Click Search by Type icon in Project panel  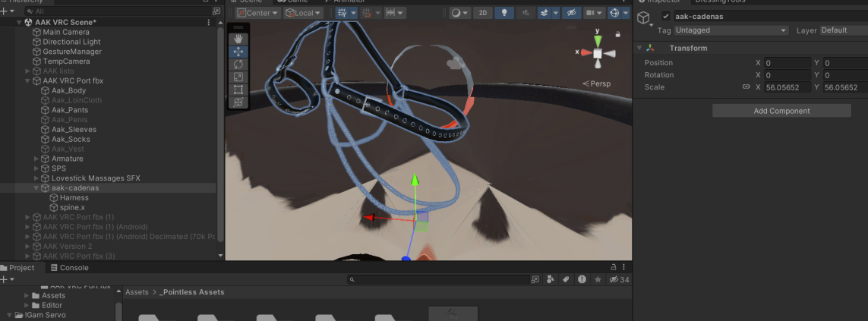click(x=551, y=279)
